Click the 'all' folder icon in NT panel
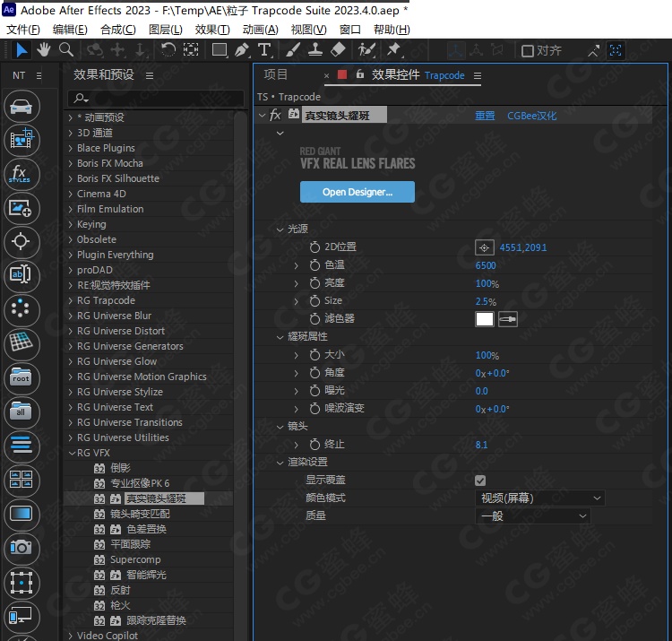The height and width of the screenshot is (641, 672). [x=22, y=411]
